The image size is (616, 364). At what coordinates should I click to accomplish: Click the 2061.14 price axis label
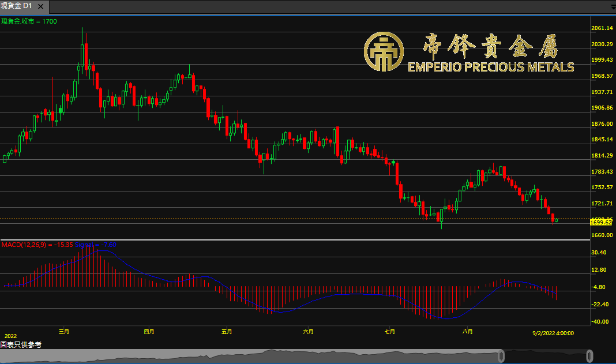point(601,28)
